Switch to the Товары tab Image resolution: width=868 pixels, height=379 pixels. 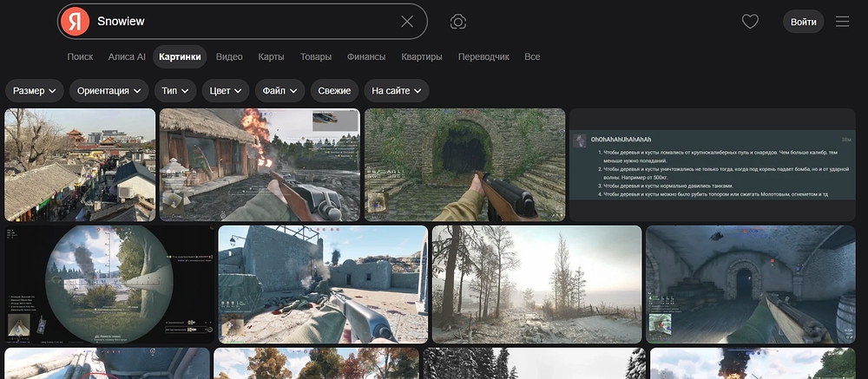point(316,56)
